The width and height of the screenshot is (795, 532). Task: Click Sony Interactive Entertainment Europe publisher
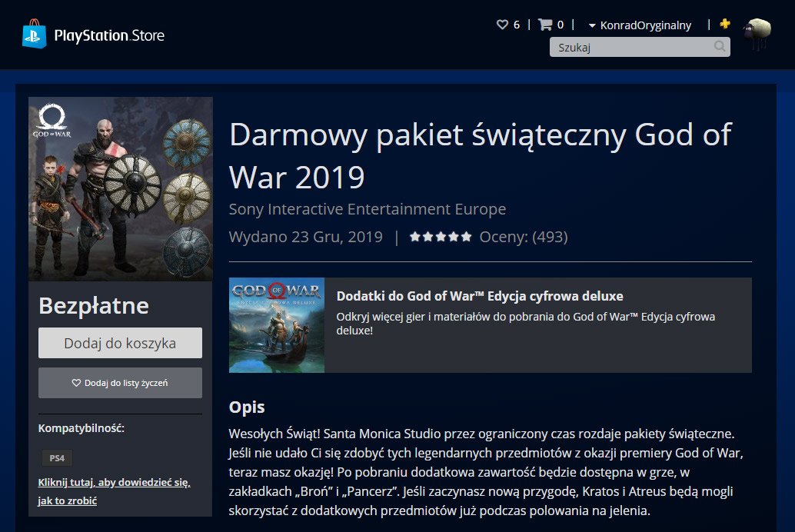pyautogui.click(x=367, y=209)
